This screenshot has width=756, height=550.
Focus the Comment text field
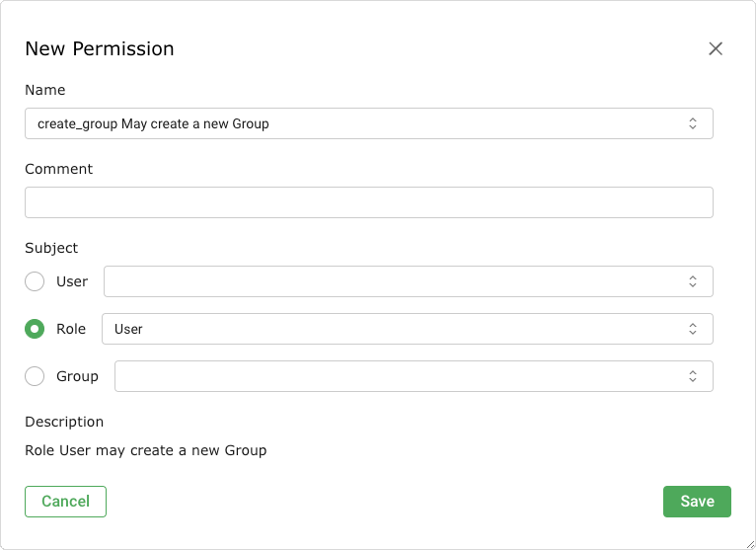(x=368, y=202)
